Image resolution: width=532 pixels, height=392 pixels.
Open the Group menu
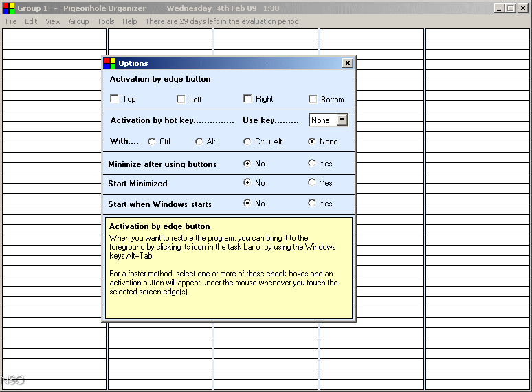coord(79,21)
